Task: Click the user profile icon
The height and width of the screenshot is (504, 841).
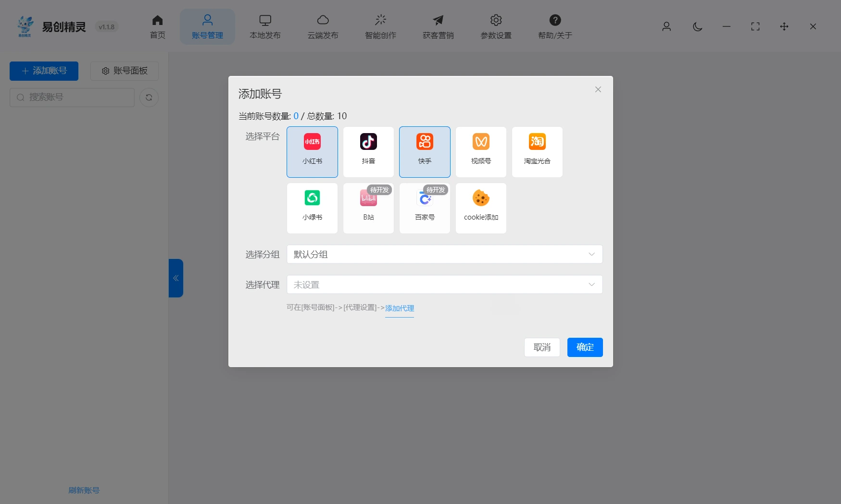Action: pyautogui.click(x=666, y=26)
